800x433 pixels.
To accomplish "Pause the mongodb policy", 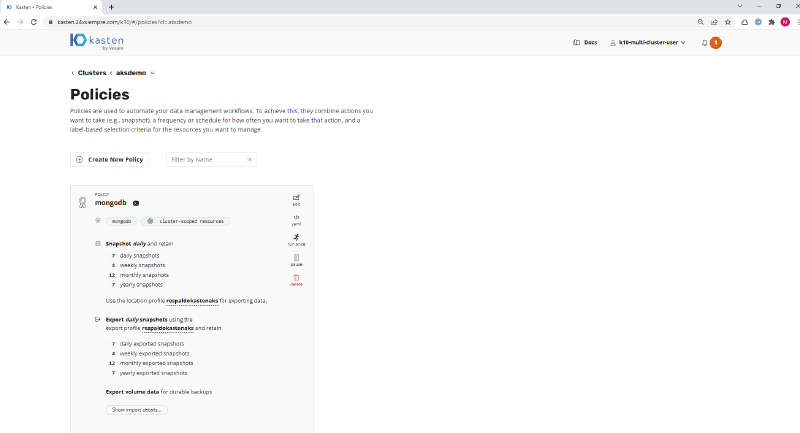I will point(296,260).
